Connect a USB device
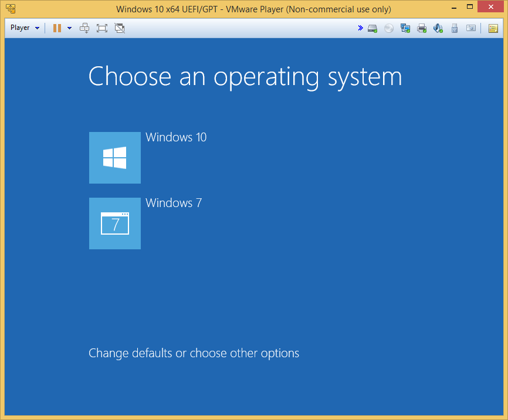508x420 pixels. pyautogui.click(x=455, y=28)
